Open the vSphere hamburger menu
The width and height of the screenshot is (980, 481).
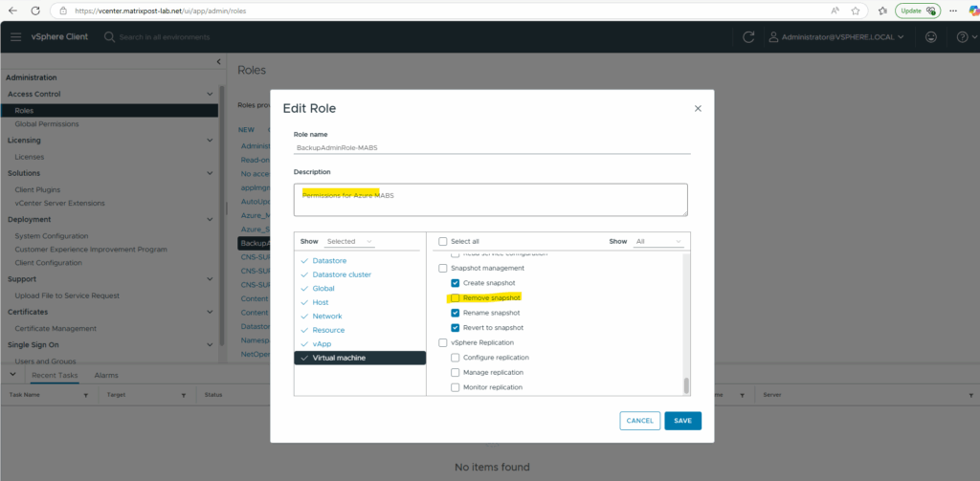click(15, 37)
